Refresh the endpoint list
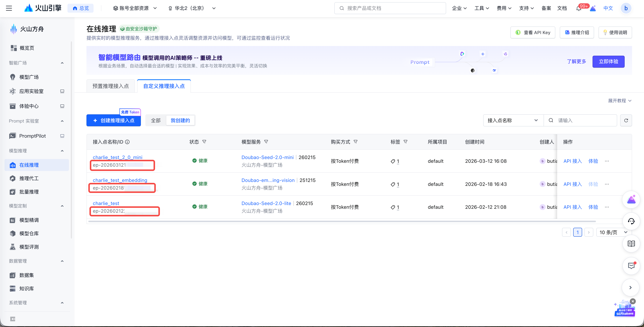Screen dimensions: 644x327 [626, 120]
